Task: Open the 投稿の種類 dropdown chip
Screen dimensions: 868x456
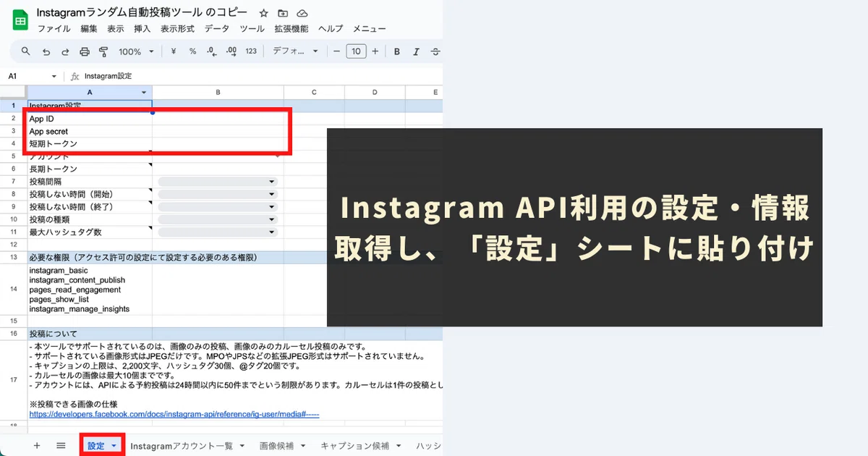Action: 218,219
